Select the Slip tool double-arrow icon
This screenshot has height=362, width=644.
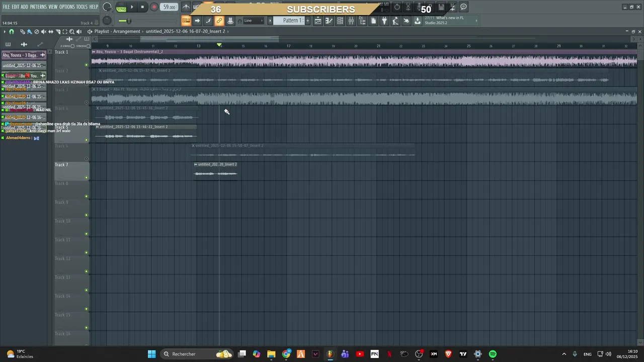(51, 32)
